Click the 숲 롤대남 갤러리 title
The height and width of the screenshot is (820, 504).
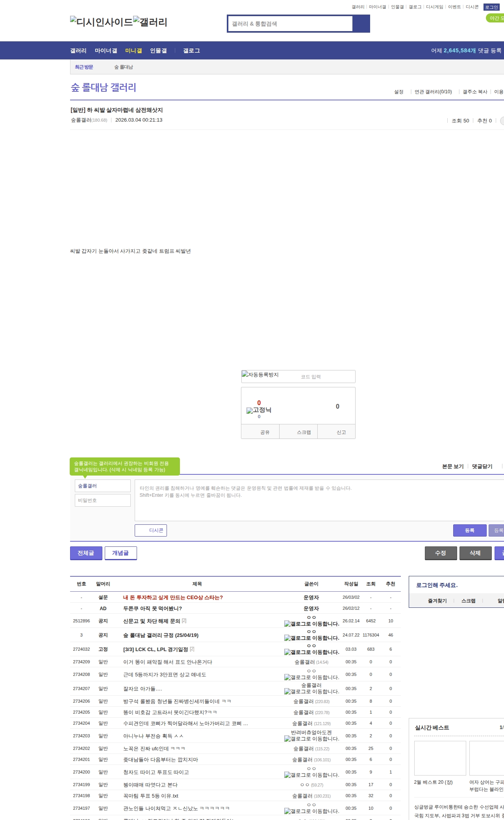coord(104,87)
